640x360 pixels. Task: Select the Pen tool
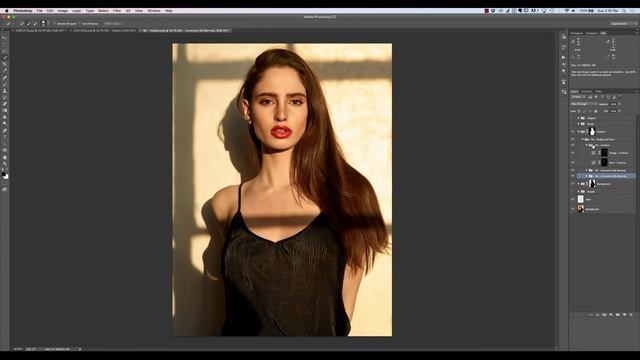pyautogui.click(x=5, y=130)
